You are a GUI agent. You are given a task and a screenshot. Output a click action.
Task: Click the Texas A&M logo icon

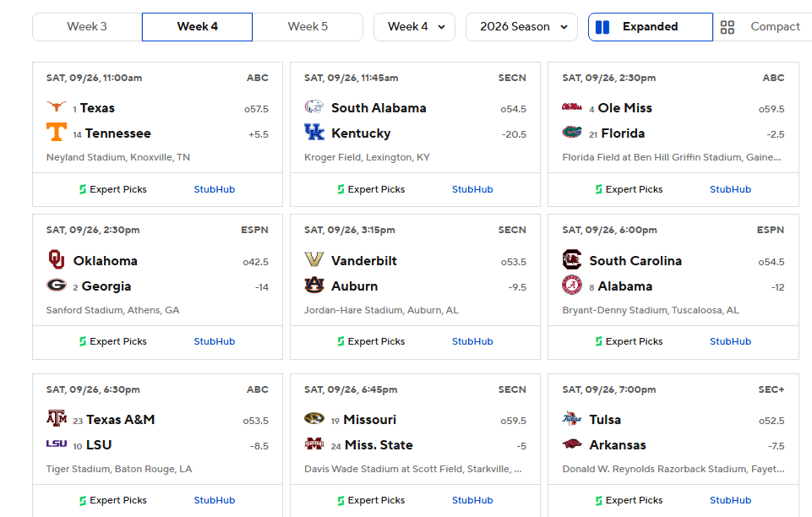(x=57, y=418)
